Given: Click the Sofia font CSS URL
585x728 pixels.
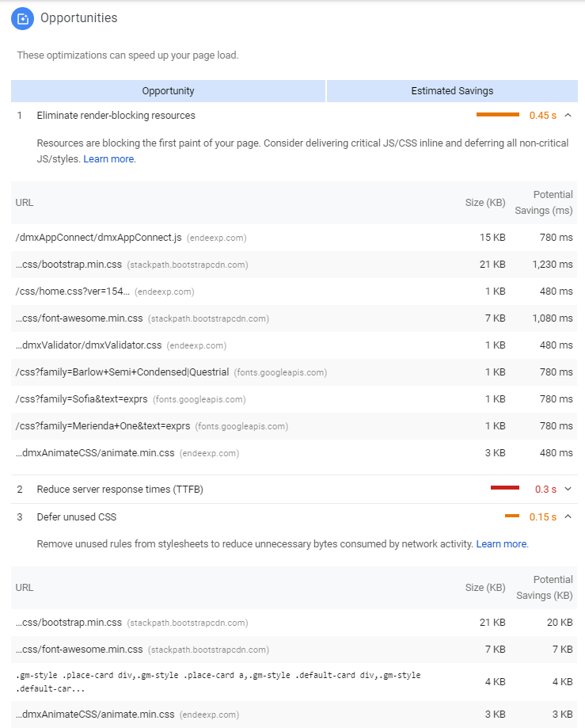Looking at the screenshot, I should [x=82, y=399].
